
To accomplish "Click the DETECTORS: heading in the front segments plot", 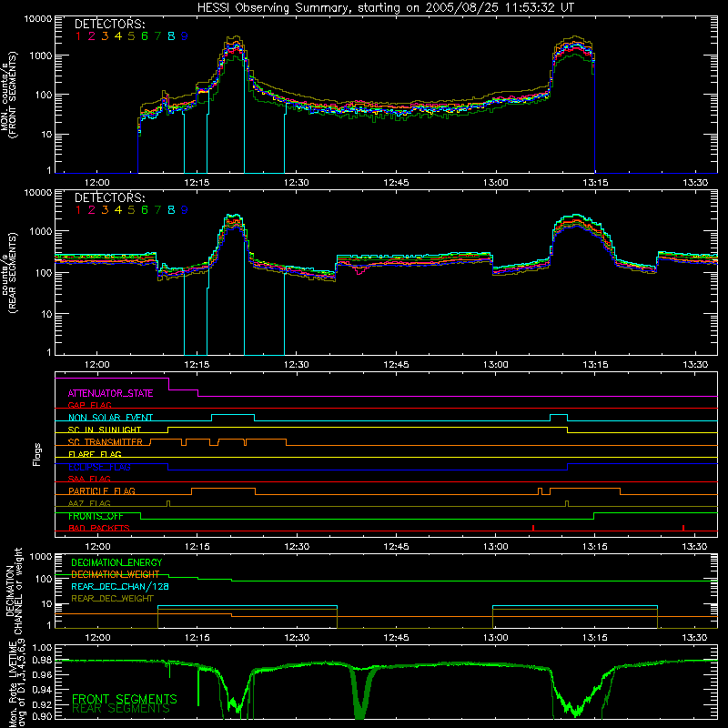I will pos(110,24).
